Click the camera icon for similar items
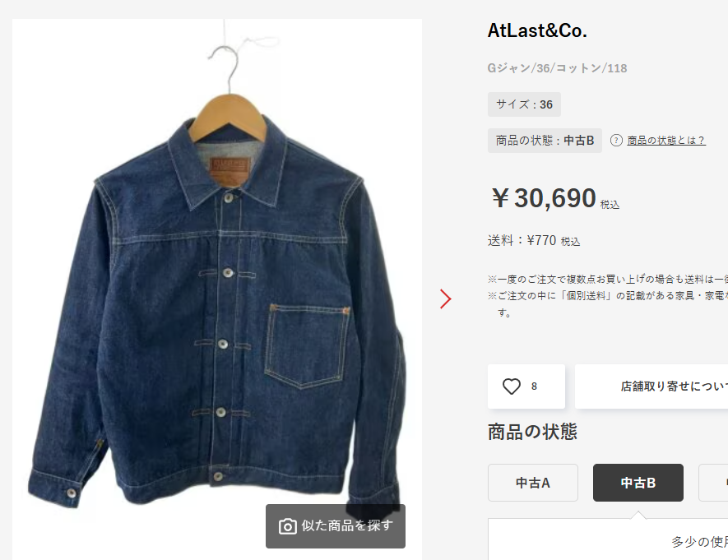This screenshot has height=560, width=728. click(287, 526)
